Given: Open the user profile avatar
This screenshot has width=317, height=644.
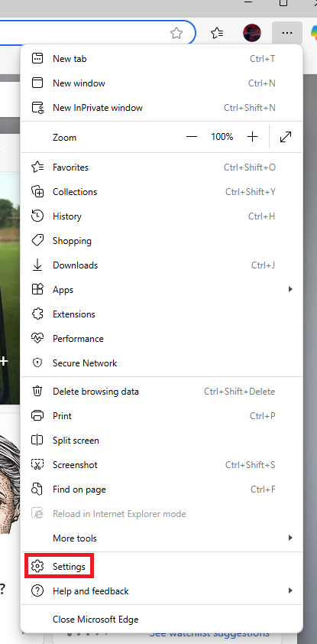Looking at the screenshot, I should 252,33.
